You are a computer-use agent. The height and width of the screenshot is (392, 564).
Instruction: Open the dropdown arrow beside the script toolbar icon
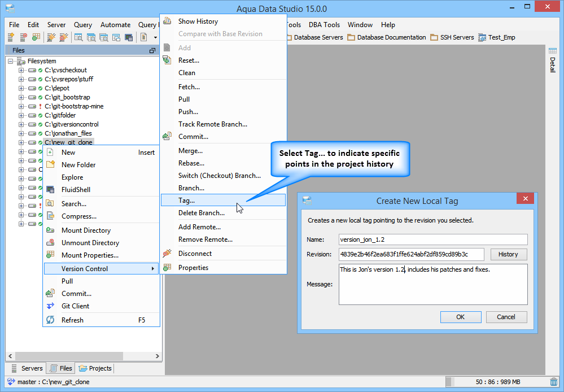point(155,37)
